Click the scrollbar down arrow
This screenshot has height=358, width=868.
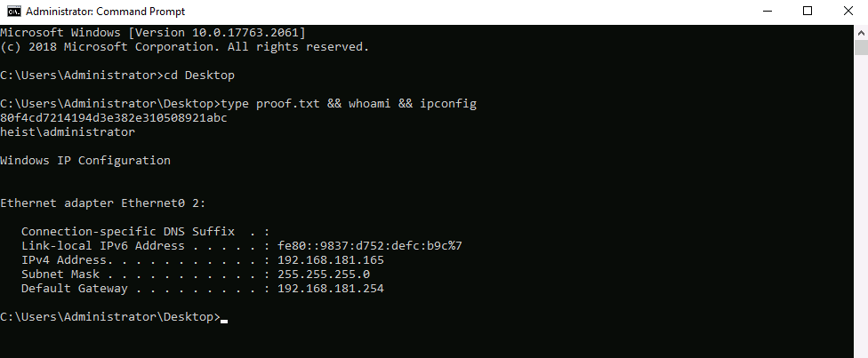point(860,350)
